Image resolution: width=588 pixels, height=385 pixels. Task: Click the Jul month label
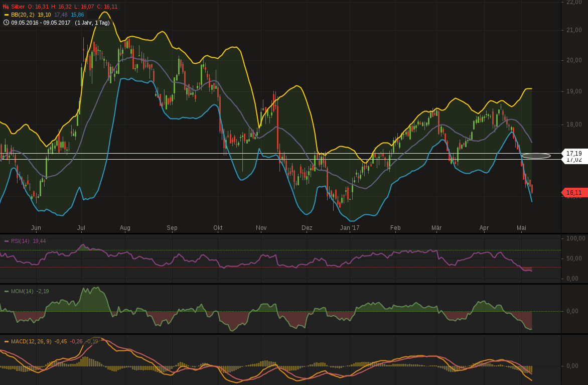click(x=81, y=228)
